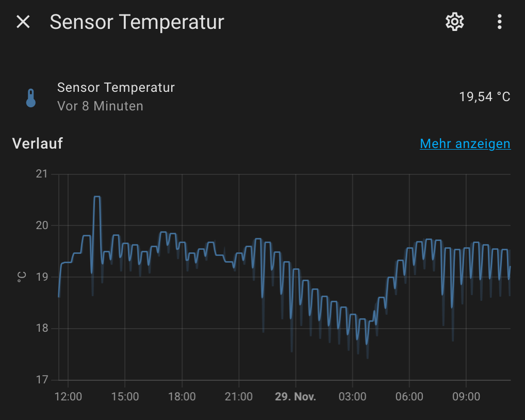Click the 06:00 time axis label
525x420 pixels.
point(409,397)
